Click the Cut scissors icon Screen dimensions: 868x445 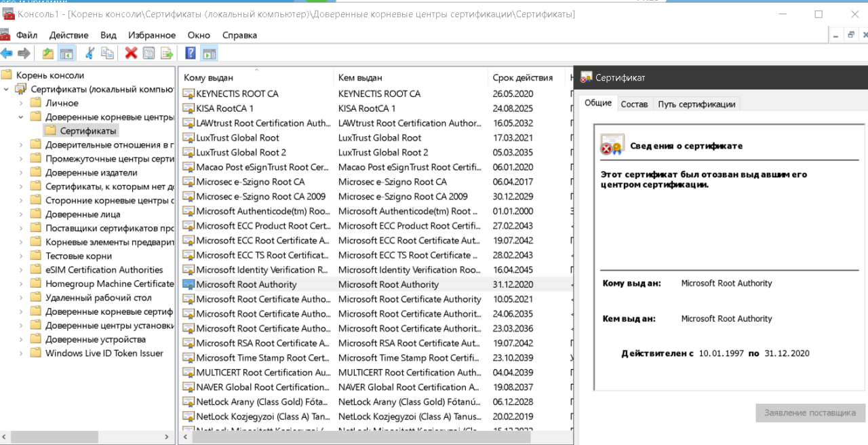tap(89, 54)
